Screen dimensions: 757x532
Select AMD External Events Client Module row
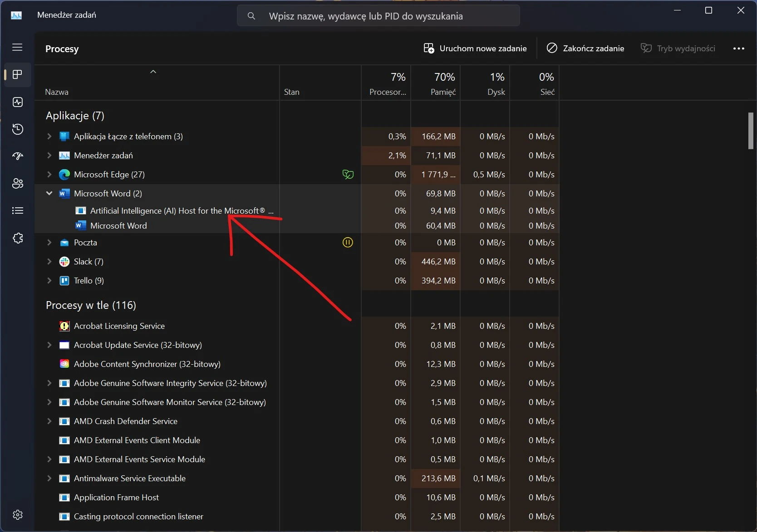click(297, 440)
